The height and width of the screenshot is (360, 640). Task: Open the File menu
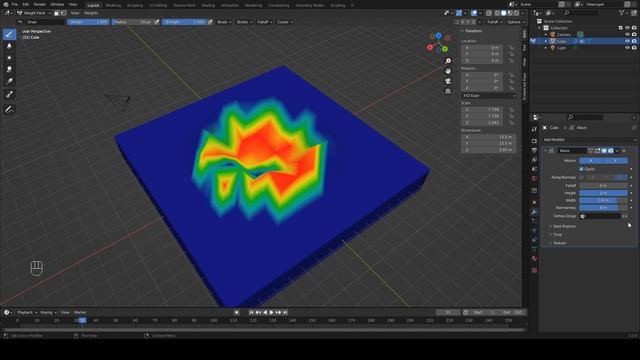(15, 4)
